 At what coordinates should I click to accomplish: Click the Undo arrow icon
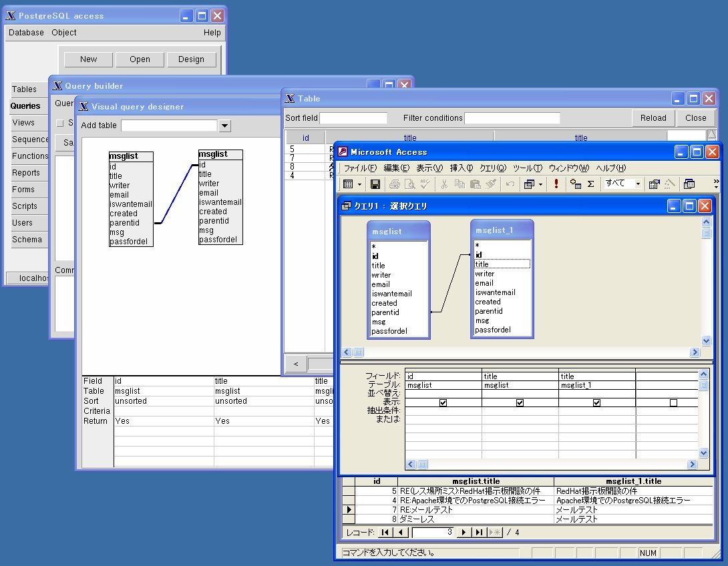[x=510, y=184]
